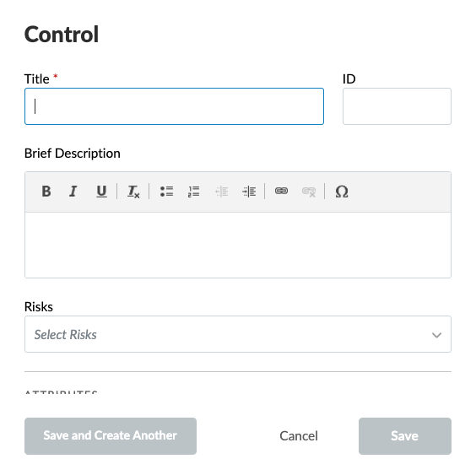
Task: Decrease indent in the description editor
Action: point(222,192)
